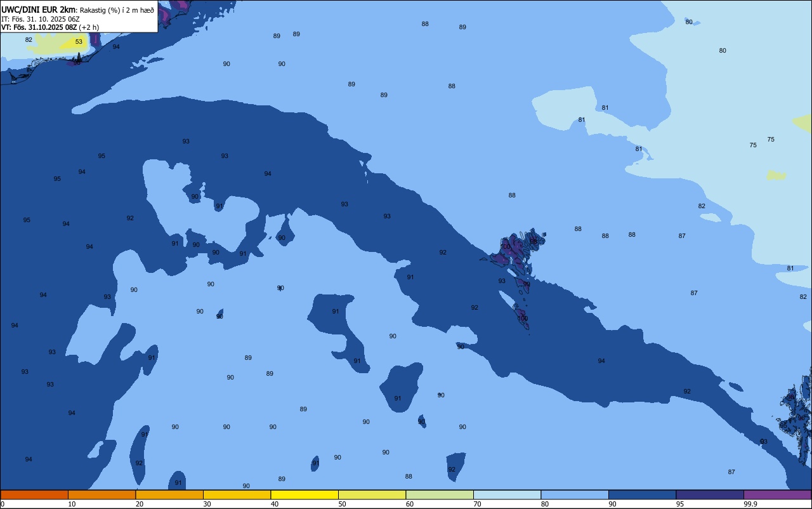Click the "IT: Fös. 31. 10. 2025 06Z" line
The image size is (812, 509).
pyautogui.click(x=41, y=19)
